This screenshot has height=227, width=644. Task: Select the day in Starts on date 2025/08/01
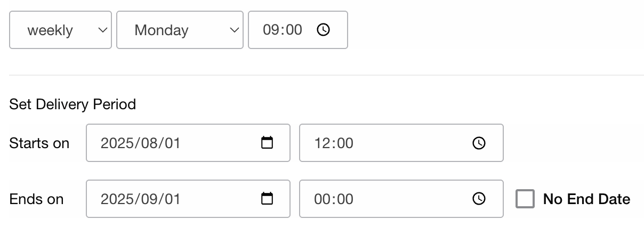173,143
